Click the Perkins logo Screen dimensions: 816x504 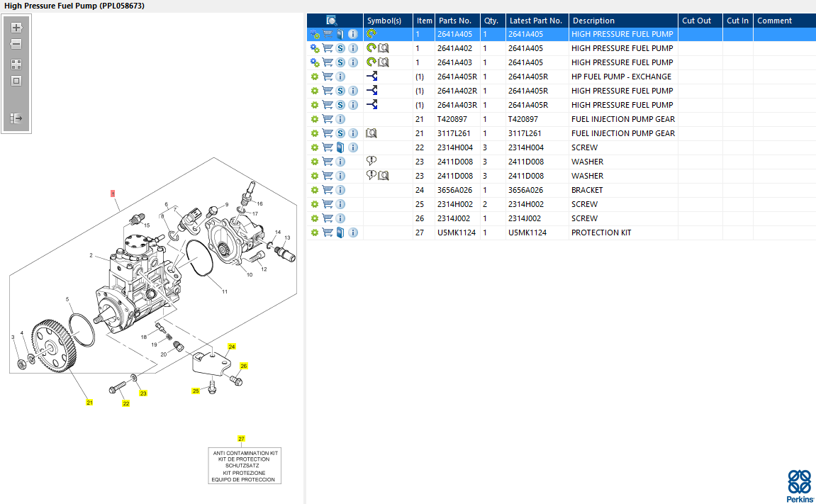[x=800, y=486]
